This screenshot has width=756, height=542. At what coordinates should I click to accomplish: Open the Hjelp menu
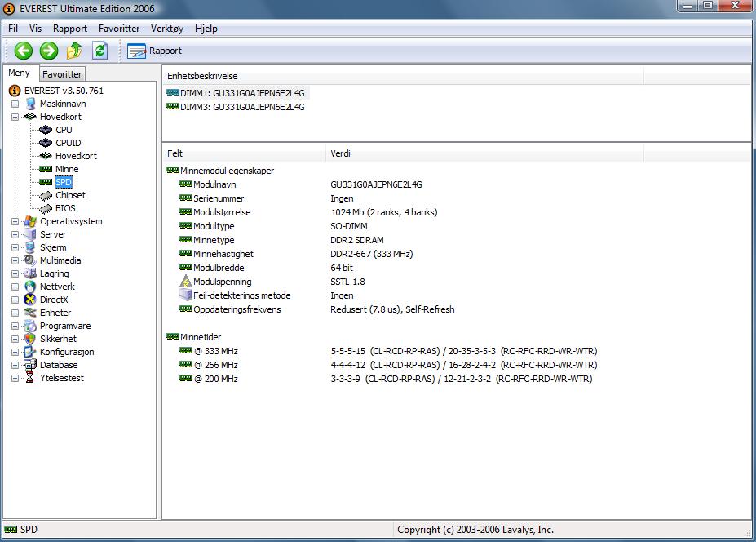point(206,29)
